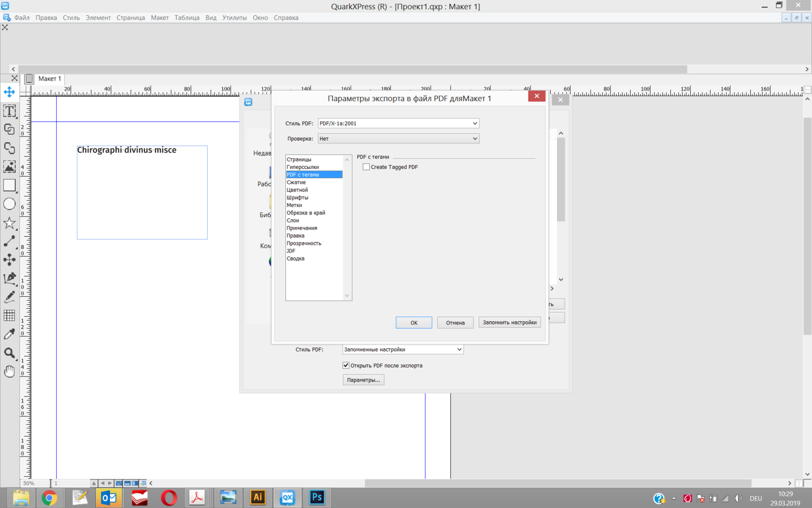Open the Запомненные настройки dropdown
Screen dimensions: 812x508
(403, 349)
